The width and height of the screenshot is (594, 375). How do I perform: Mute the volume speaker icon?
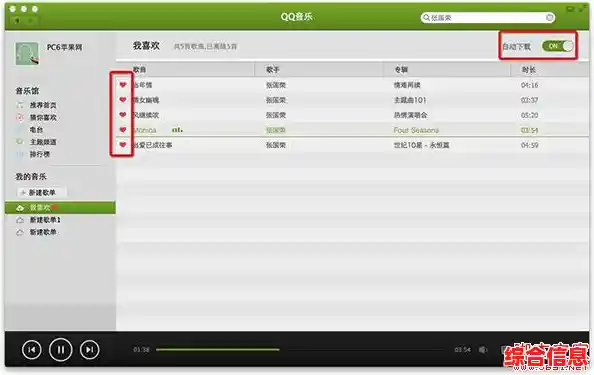[x=483, y=350]
